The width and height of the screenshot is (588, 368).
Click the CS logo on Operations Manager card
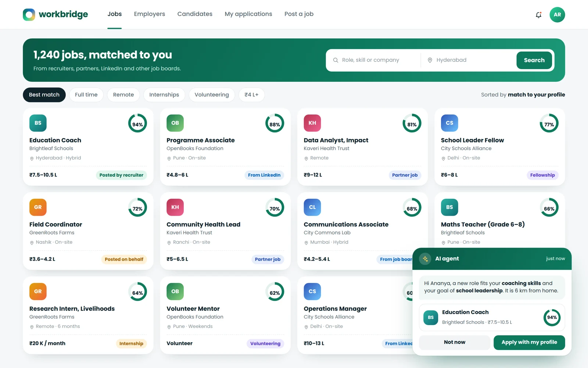(x=312, y=291)
